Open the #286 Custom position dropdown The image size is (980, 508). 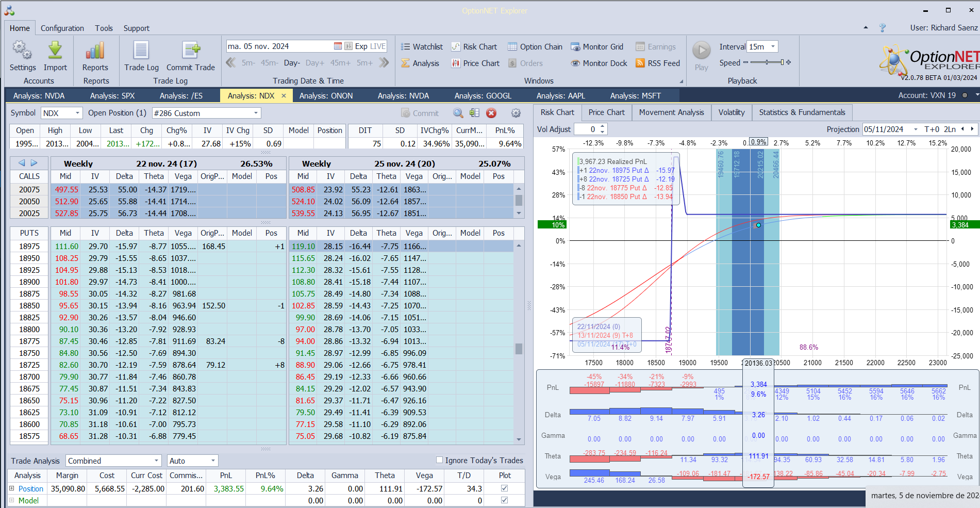tap(256, 113)
